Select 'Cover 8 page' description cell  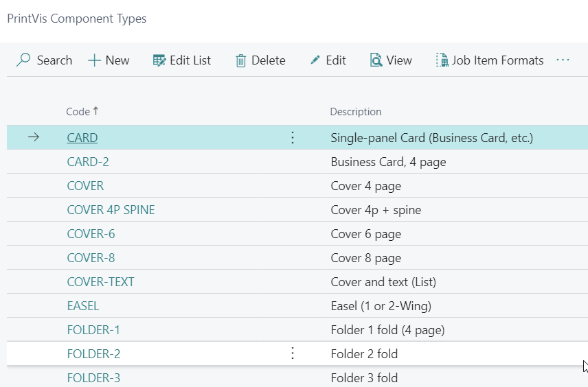(365, 258)
